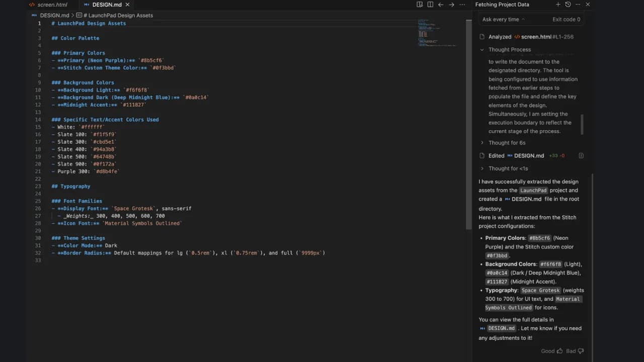The width and height of the screenshot is (644, 362).
Task: Expand the 'Thought for 6s' section
Action: pyautogui.click(x=482, y=143)
